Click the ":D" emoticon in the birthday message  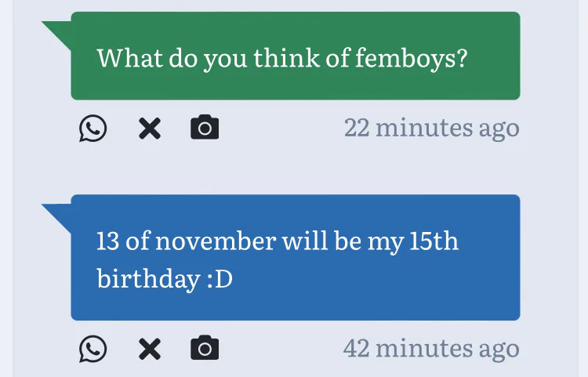220,279
